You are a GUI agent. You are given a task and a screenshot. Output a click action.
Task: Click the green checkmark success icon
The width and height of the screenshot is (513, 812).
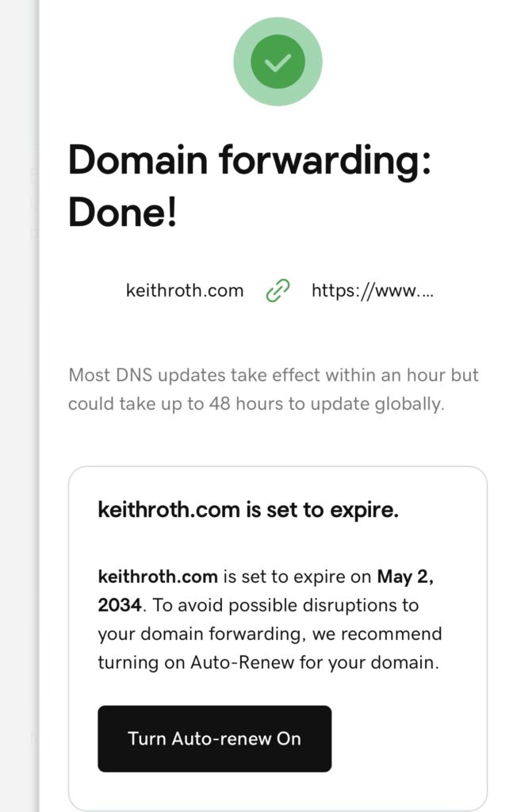(278, 62)
